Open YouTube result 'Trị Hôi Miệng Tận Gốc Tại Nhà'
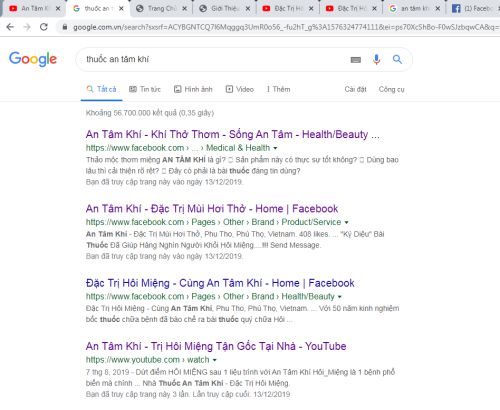 click(216, 346)
